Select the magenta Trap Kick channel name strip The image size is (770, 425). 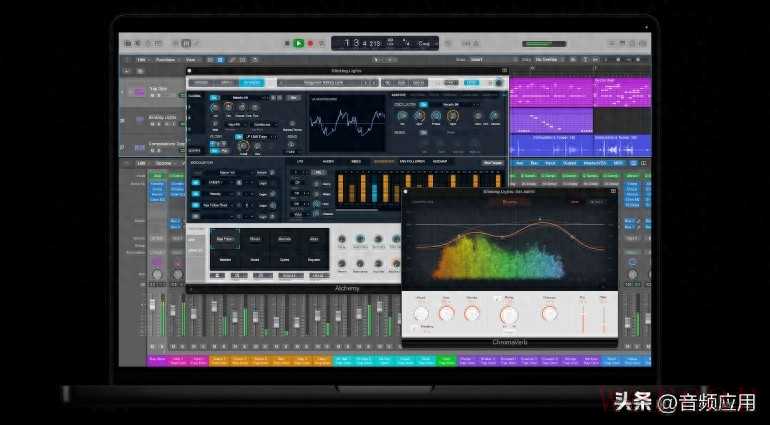point(158,359)
